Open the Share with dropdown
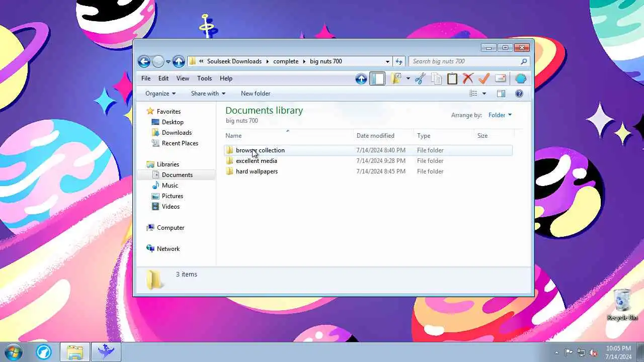This screenshot has height=362, width=644. (208, 94)
